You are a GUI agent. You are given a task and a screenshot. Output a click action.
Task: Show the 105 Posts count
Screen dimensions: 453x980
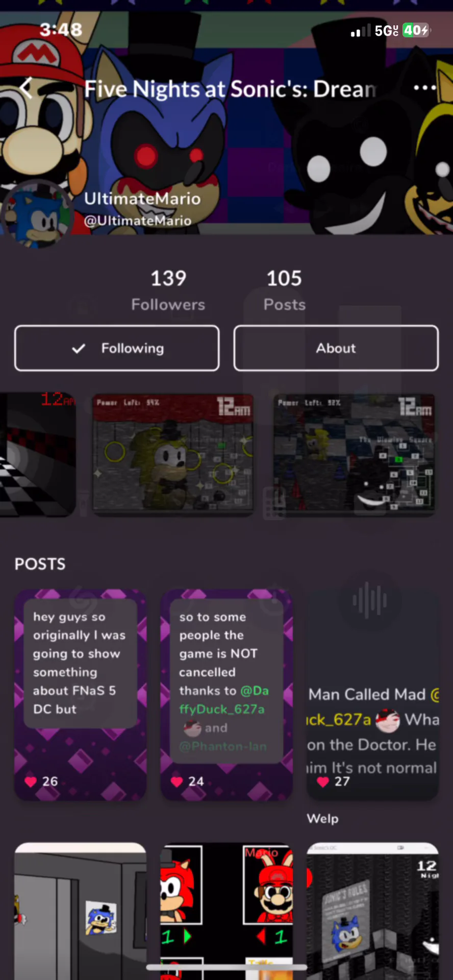tap(284, 290)
